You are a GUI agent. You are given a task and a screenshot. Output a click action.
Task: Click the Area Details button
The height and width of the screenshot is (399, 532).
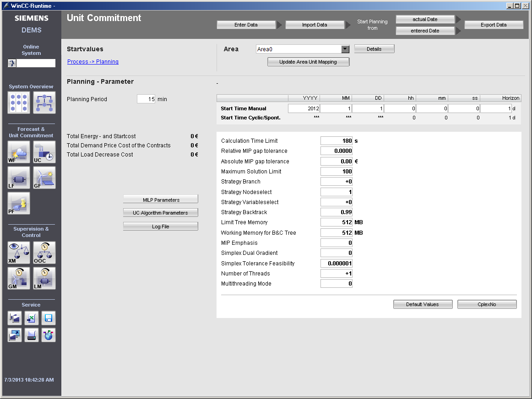click(374, 49)
